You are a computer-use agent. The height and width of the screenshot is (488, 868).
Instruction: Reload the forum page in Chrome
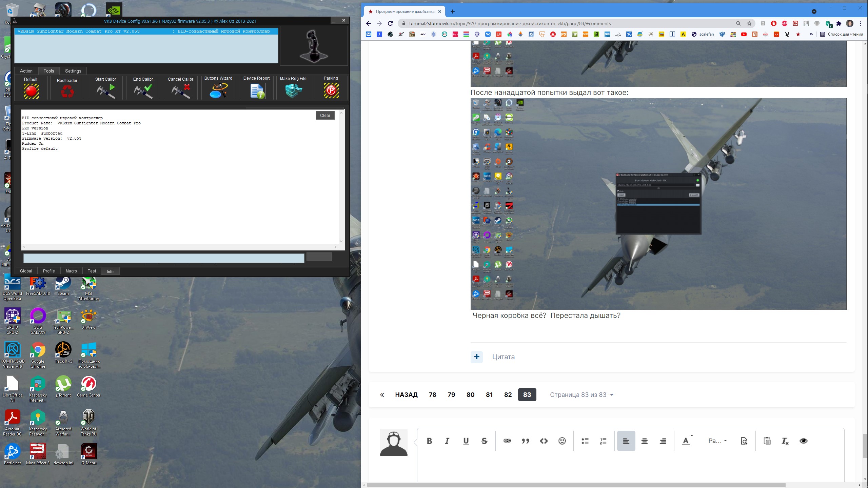pyautogui.click(x=390, y=23)
